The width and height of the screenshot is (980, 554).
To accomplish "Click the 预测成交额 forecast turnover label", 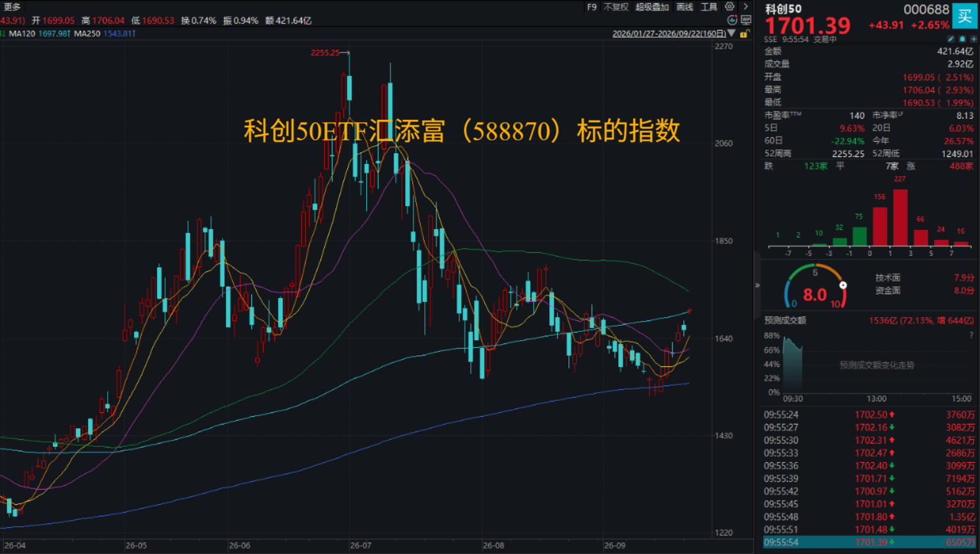I will [x=785, y=320].
